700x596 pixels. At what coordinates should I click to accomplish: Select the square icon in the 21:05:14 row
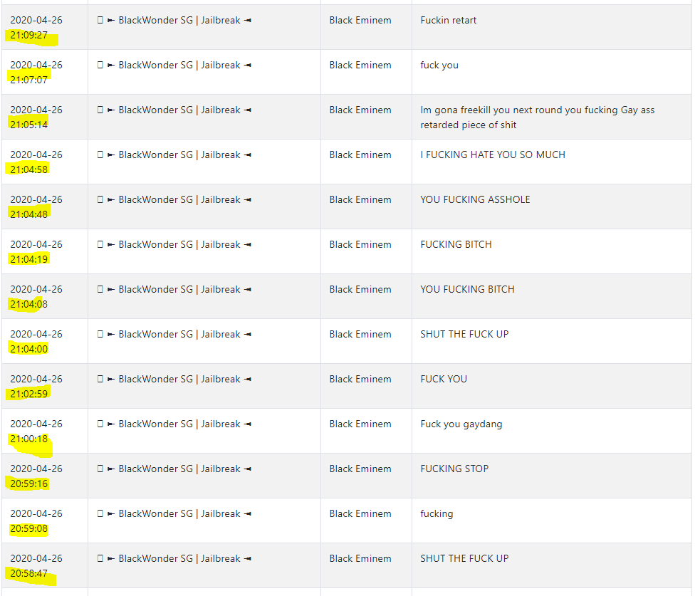pyautogui.click(x=100, y=110)
